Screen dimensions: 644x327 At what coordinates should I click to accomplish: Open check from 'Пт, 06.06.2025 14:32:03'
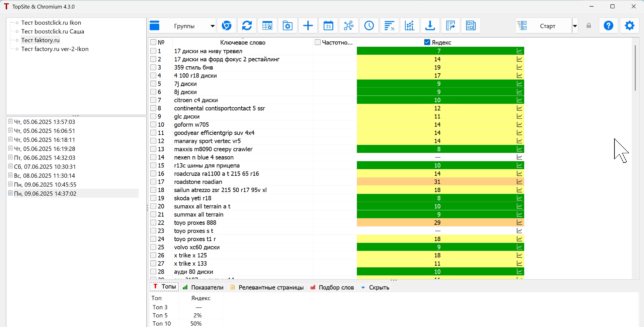[x=44, y=158]
